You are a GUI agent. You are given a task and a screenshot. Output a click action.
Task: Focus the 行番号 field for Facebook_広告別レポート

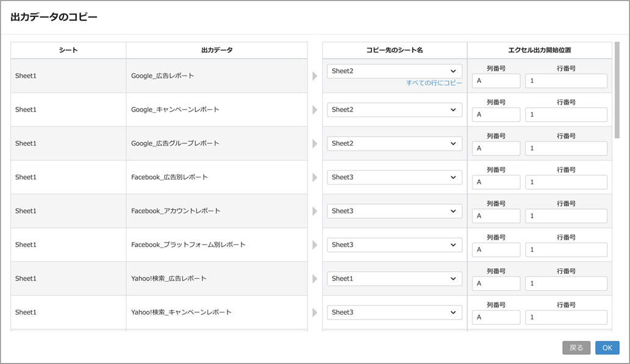(566, 182)
